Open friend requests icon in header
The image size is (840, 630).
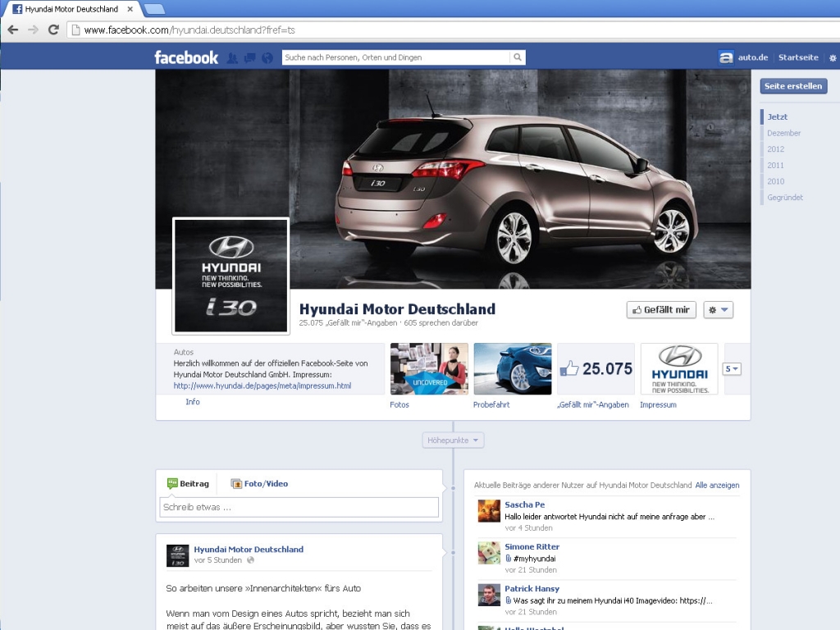tap(232, 58)
